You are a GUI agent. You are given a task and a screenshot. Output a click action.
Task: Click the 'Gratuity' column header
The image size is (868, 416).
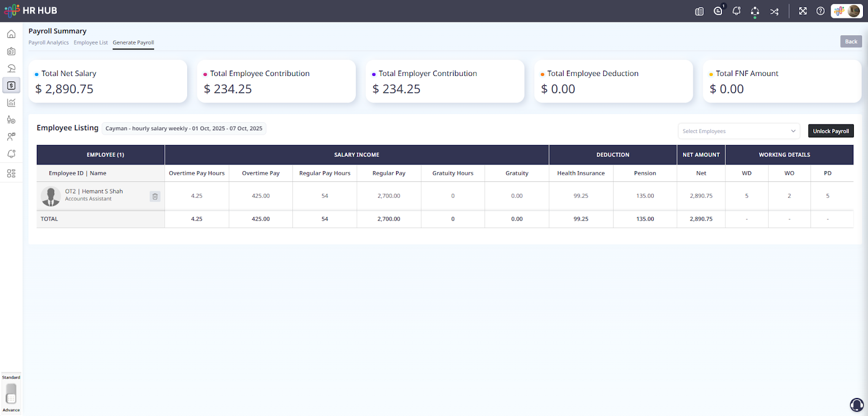pyautogui.click(x=517, y=173)
